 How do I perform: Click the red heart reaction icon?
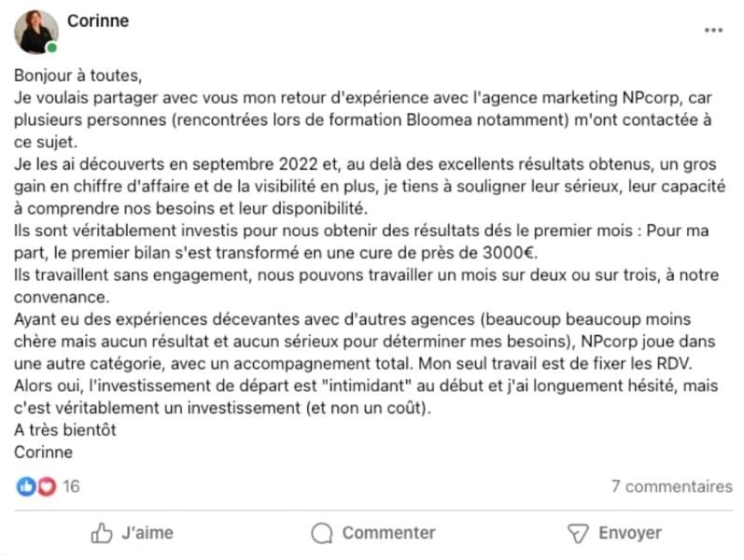pyautogui.click(x=47, y=486)
